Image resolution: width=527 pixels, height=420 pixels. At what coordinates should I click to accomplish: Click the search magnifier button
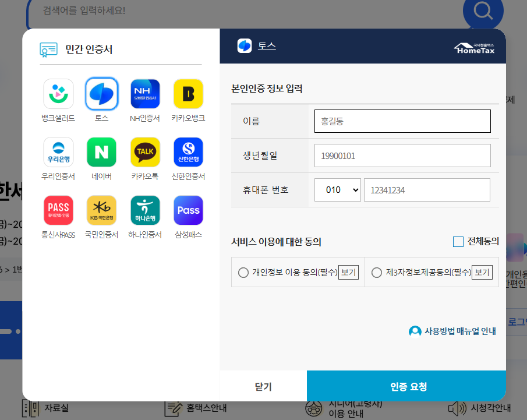(483, 10)
